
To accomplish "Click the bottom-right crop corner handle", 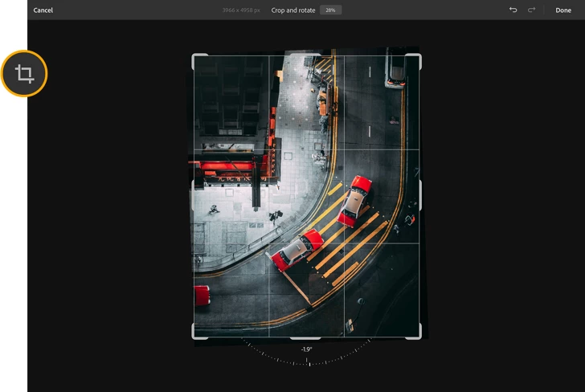I will coord(418,335).
